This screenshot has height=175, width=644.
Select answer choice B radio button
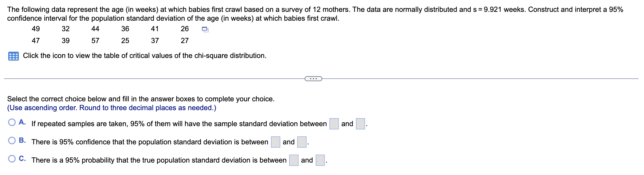pos(11,140)
